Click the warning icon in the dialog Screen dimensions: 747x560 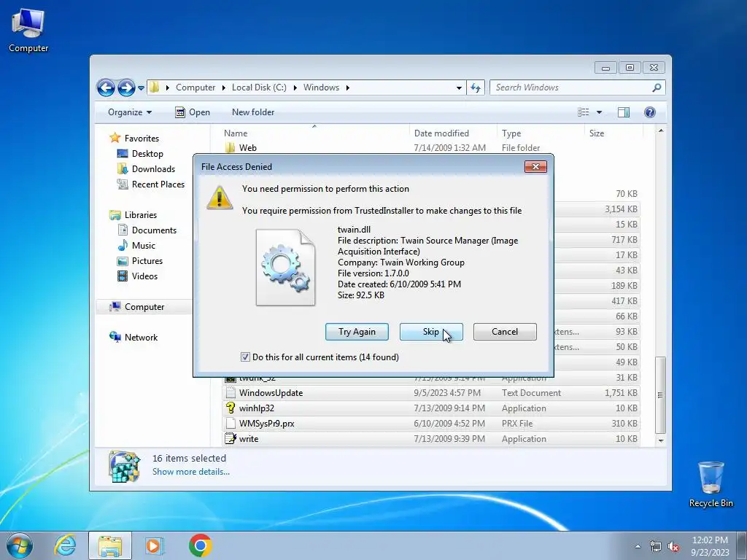click(220, 197)
